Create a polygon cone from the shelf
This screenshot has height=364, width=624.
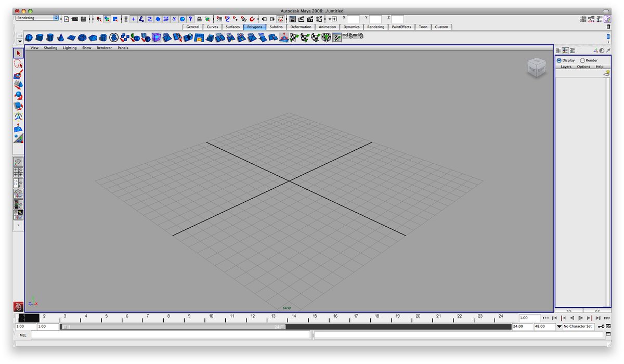[60, 37]
